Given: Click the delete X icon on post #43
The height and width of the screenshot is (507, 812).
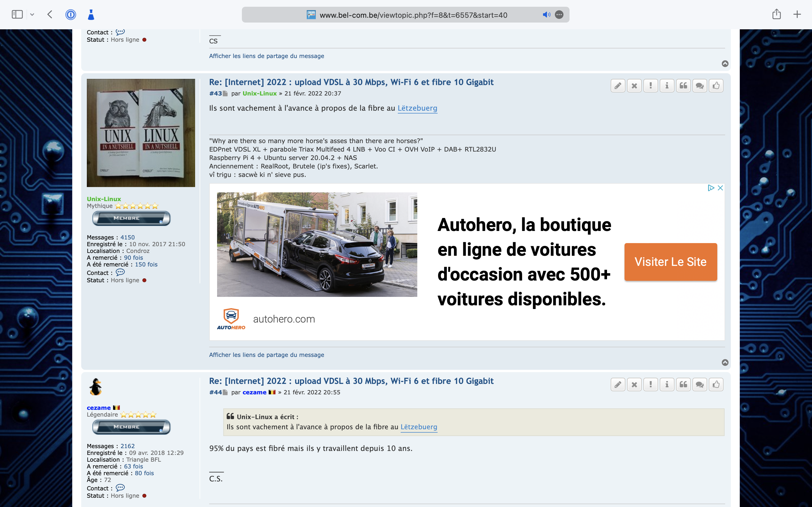Looking at the screenshot, I should point(634,86).
